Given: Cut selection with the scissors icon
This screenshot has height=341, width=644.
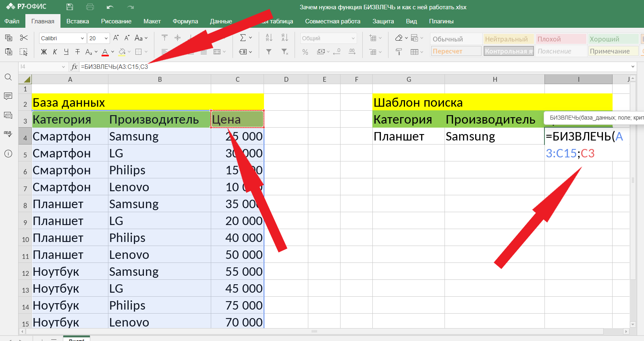Looking at the screenshot, I should click(x=24, y=38).
